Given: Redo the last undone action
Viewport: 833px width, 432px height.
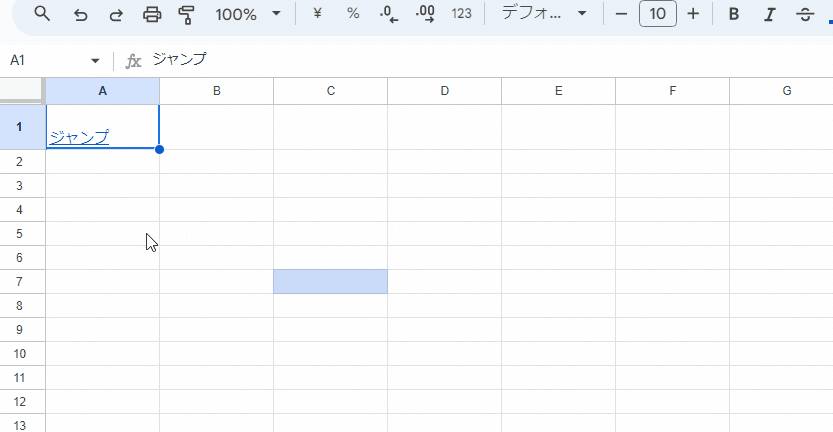Looking at the screenshot, I should coord(116,14).
